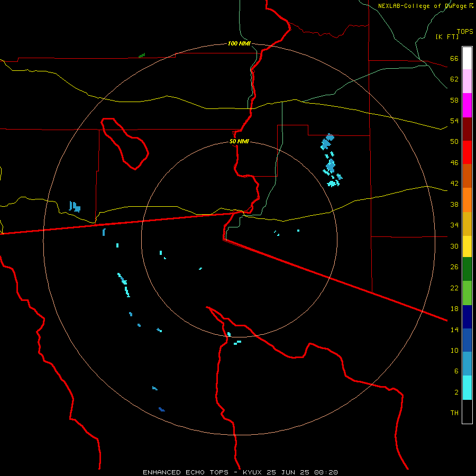Screen dimensions: 476x476
Task: Click the 'TH' threshold legend label
Action: [454, 413]
